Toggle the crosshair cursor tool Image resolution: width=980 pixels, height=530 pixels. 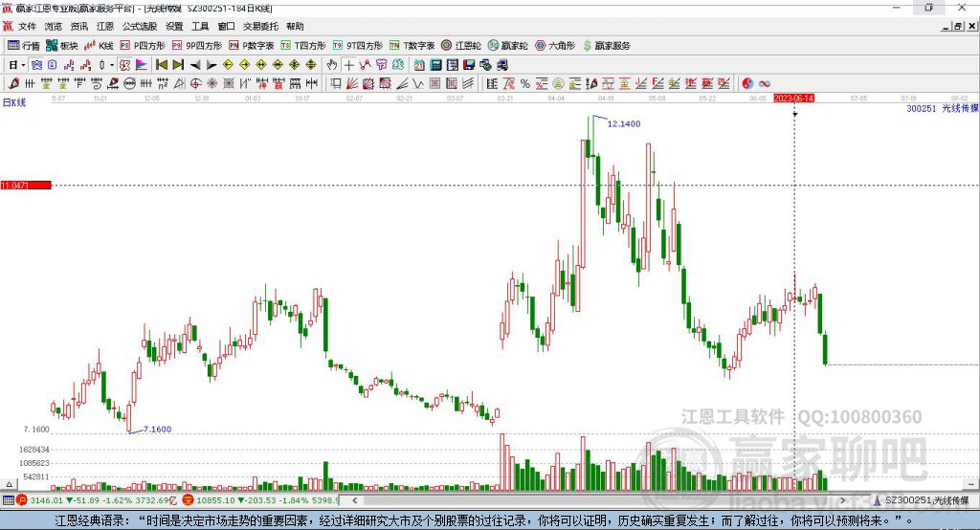coord(348,65)
